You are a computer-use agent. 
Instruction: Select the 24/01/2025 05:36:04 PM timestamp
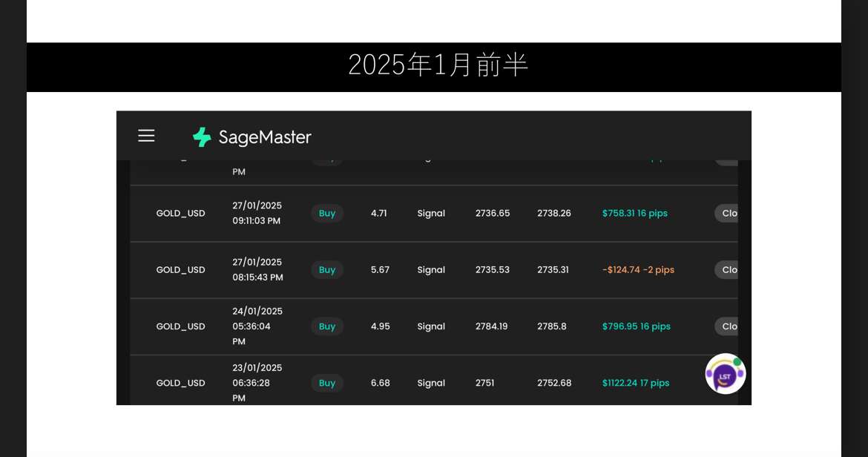pos(257,326)
